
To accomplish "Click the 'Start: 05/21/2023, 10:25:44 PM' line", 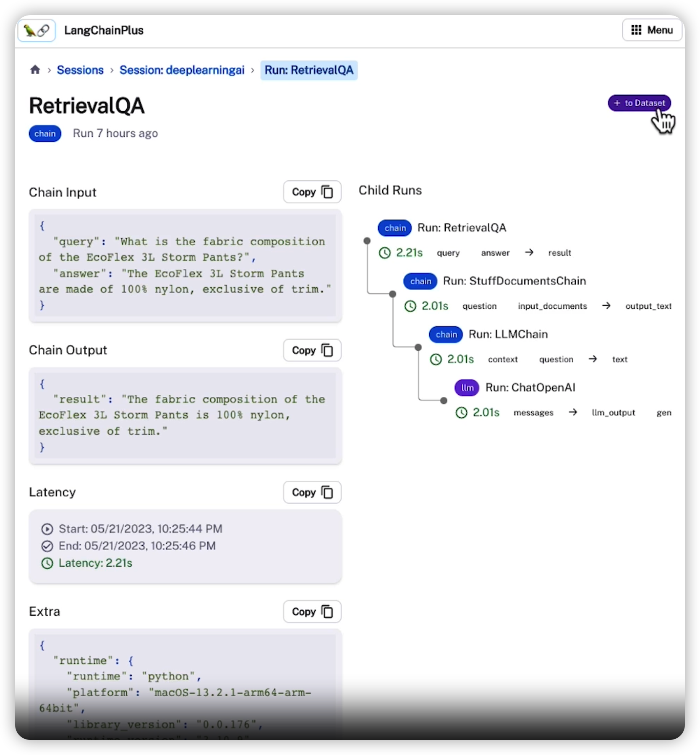I will pyautogui.click(x=140, y=529).
